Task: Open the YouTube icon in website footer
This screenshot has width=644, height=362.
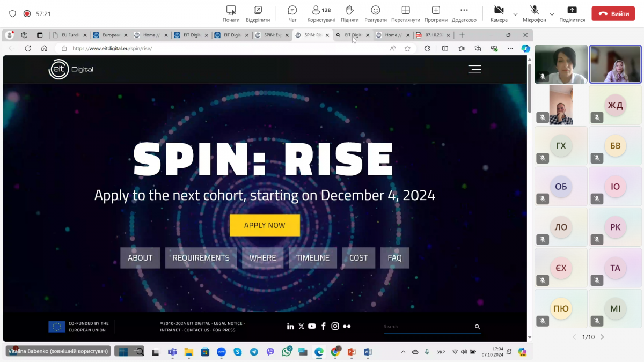Action: coord(312,326)
